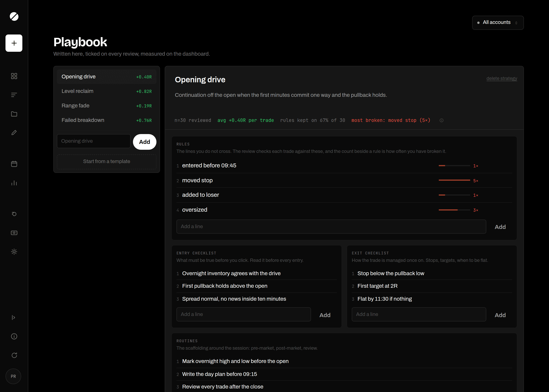Screen dimensions: 549x392
Task: Click info icon beside most broken stat
Action: click(441, 121)
